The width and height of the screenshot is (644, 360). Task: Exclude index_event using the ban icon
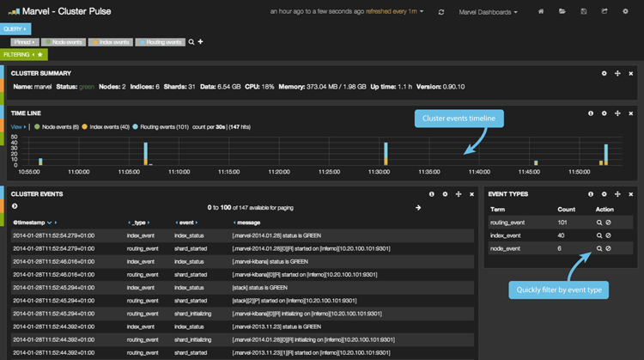point(608,235)
